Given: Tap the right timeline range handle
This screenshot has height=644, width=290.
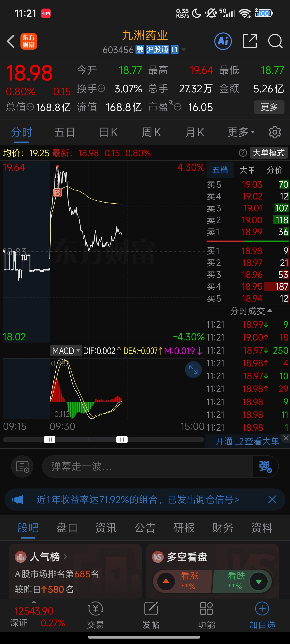Looking at the screenshot, I should coord(122,440).
